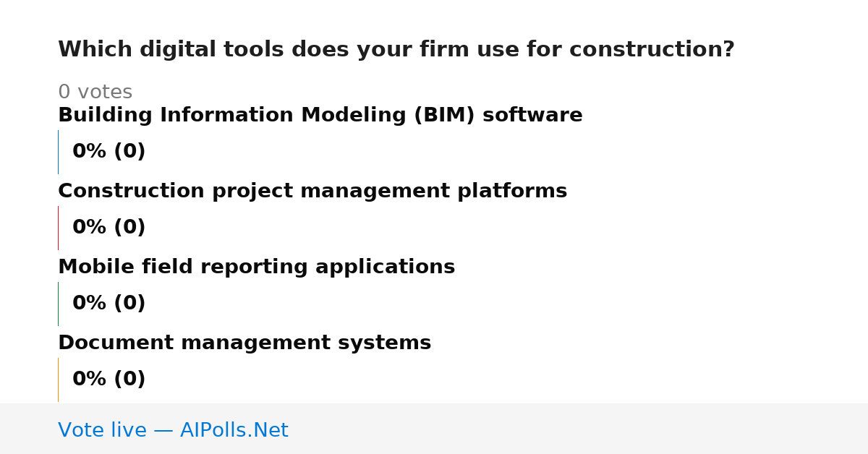
Task: Click the word BIM in first option
Action: [x=445, y=116]
